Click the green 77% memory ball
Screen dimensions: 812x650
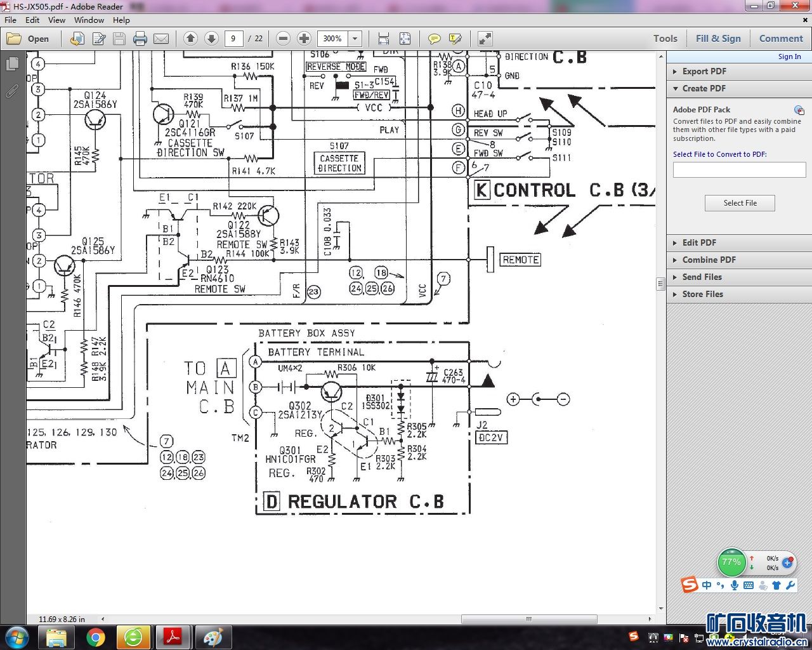point(731,562)
